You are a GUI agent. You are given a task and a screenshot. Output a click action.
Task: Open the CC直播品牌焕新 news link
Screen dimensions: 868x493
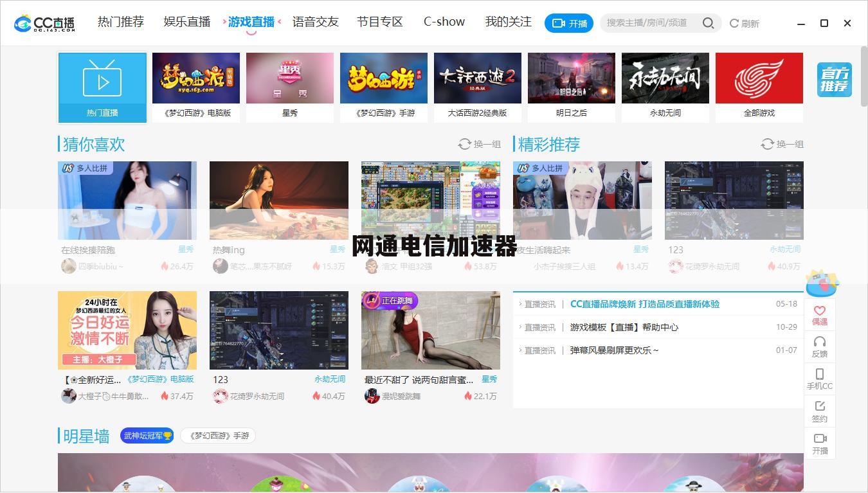[x=645, y=304]
